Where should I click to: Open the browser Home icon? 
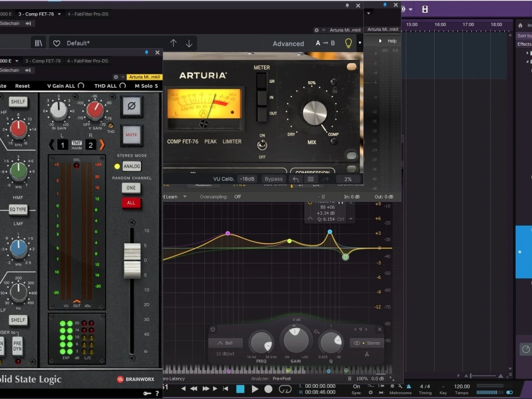pos(520,26)
